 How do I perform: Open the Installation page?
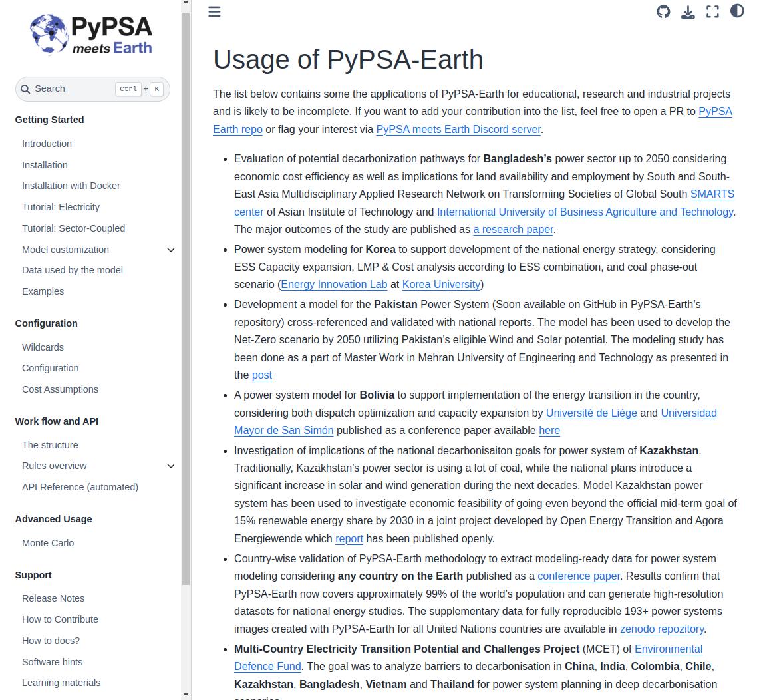coord(45,165)
